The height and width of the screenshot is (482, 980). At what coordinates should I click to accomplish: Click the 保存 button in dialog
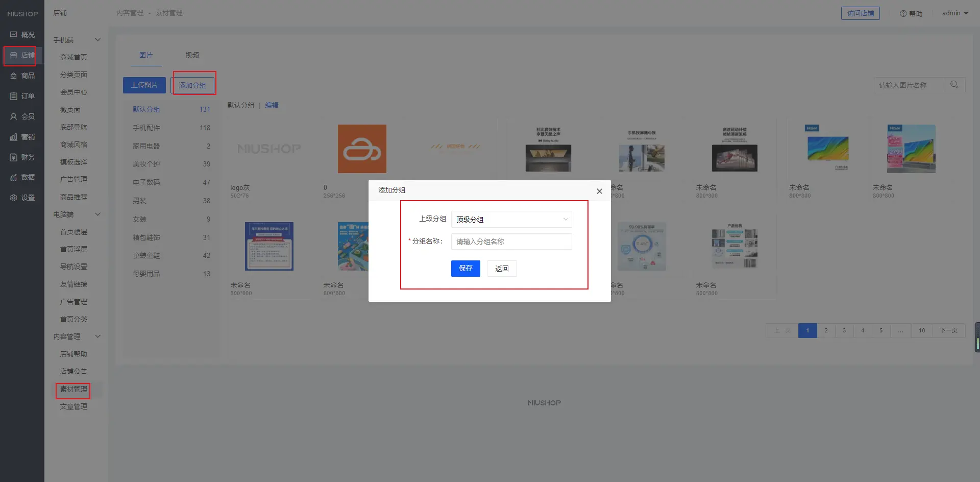[x=465, y=269]
